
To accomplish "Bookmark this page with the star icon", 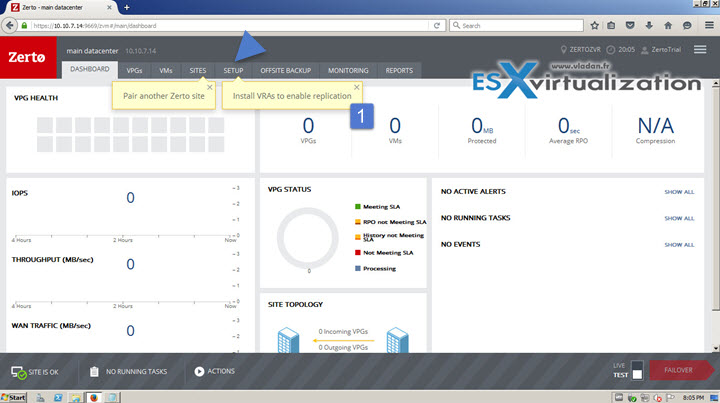I will click(x=594, y=26).
